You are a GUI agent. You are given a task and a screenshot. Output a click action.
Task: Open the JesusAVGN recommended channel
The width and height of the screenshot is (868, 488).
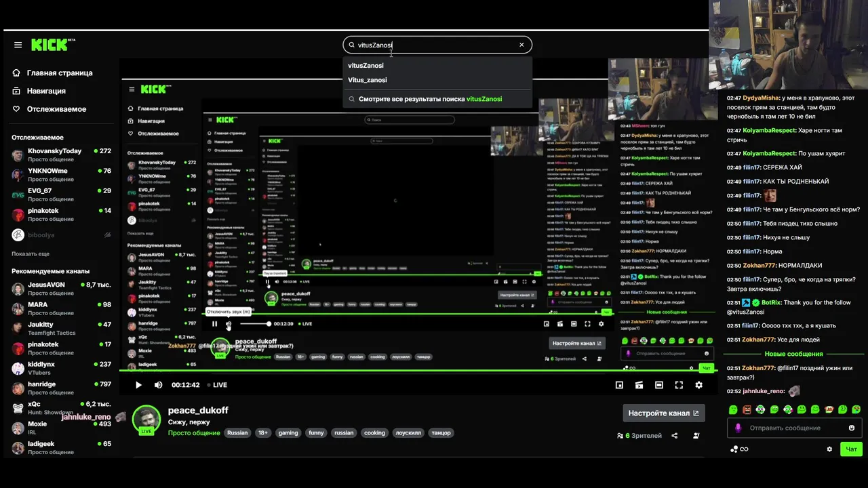pos(61,289)
